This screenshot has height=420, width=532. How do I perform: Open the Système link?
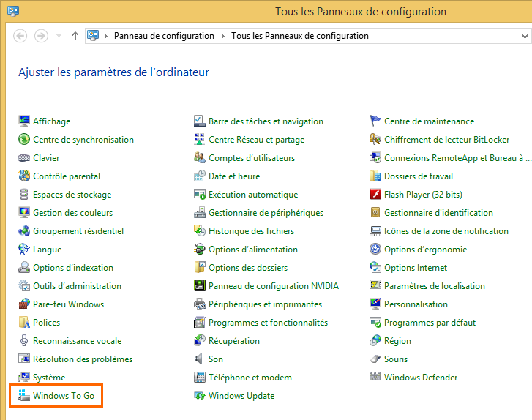(x=49, y=378)
